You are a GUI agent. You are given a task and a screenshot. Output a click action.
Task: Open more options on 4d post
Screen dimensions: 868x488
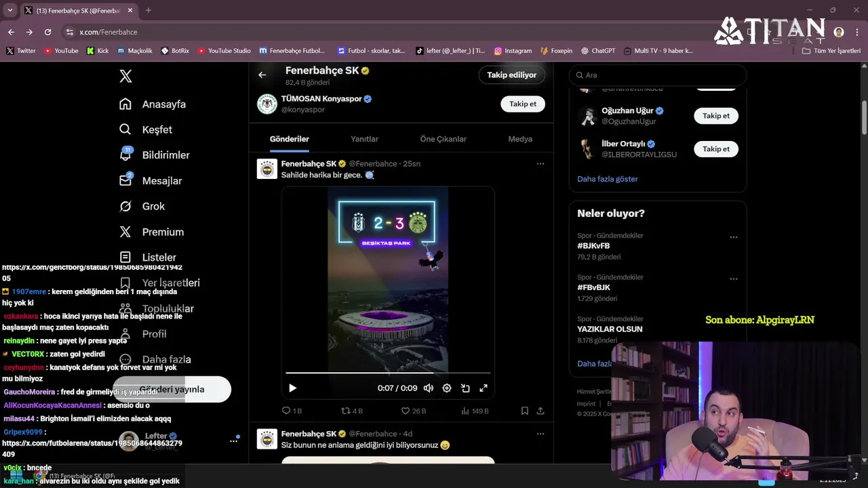click(540, 434)
